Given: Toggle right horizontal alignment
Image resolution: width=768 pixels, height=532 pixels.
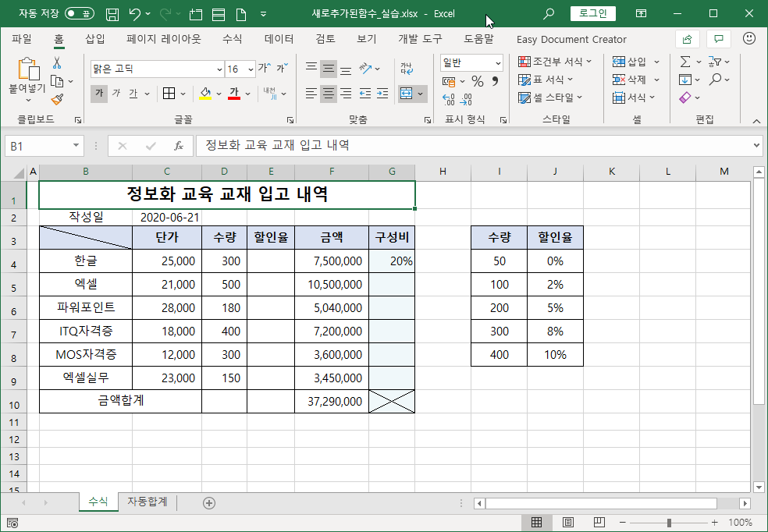Looking at the screenshot, I should (347, 93).
